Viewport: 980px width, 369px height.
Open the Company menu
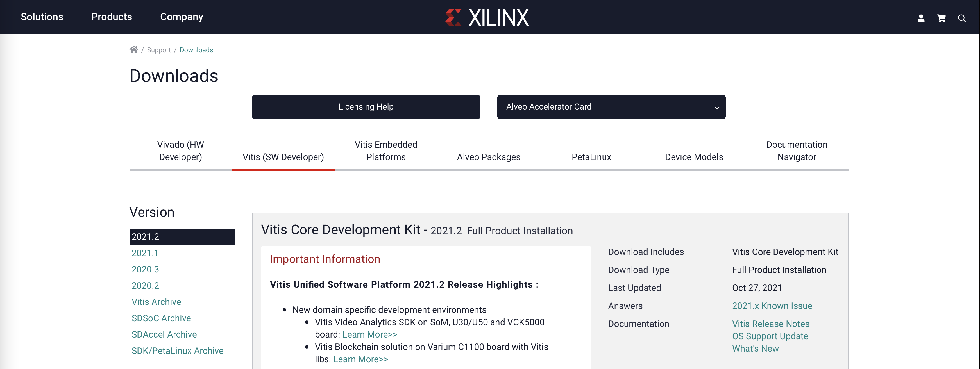(182, 17)
